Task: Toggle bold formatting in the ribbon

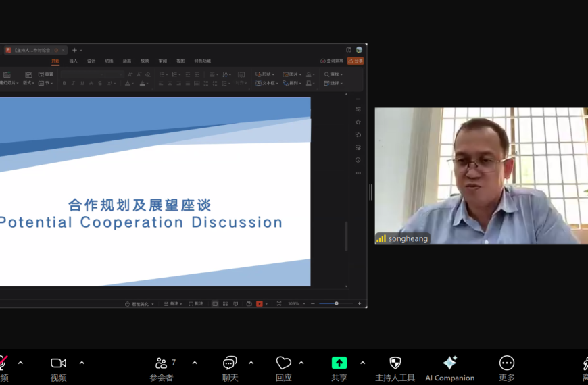Action: pos(64,84)
